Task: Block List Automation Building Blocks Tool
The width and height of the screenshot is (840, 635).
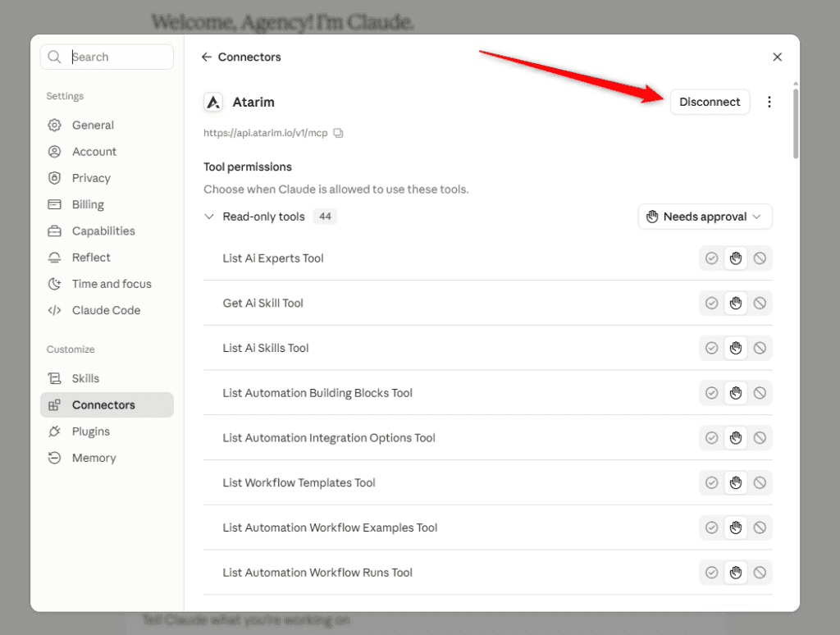Action: 760,393
